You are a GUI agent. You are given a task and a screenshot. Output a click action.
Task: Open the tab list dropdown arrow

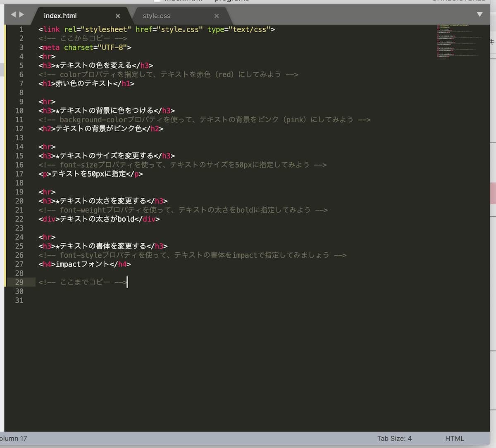click(479, 14)
